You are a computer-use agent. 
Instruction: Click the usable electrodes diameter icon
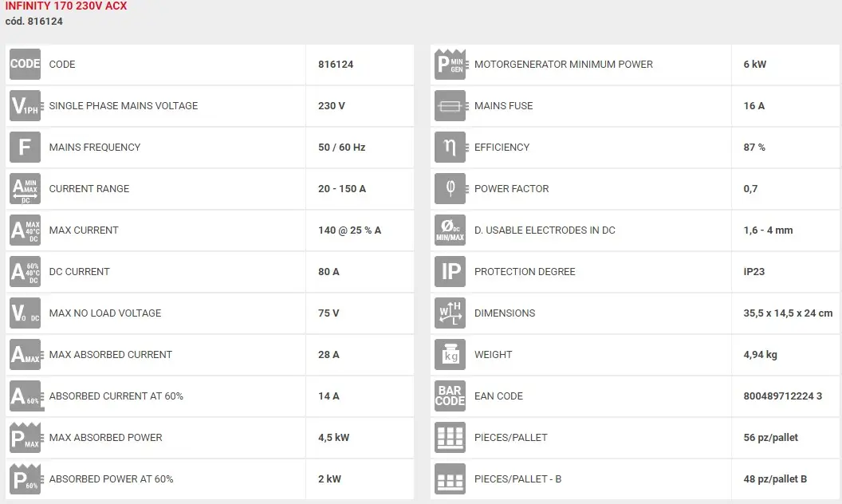[x=450, y=230]
